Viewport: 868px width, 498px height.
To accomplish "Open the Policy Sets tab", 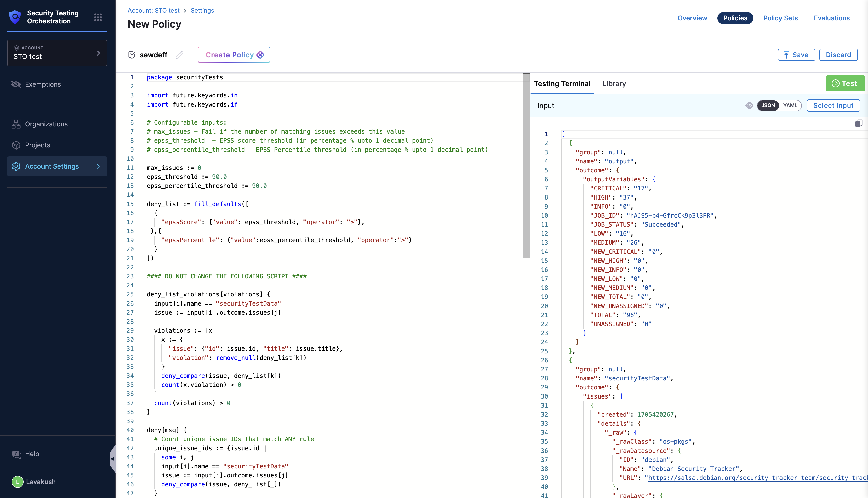I will (x=780, y=18).
